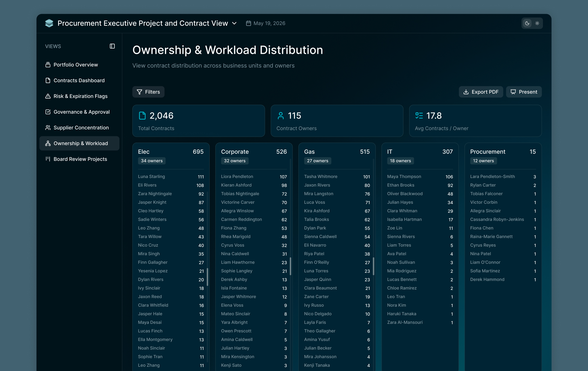Click the Gas column total 515
Viewport: 588px width, 371px height.
[365, 152]
